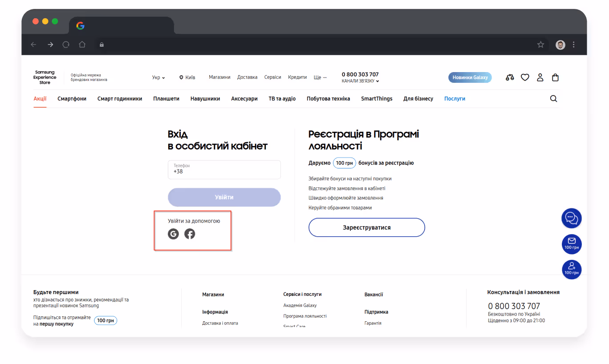This screenshot has width=609, height=364.
Task: Open the Побутова техніка category
Action: click(328, 99)
